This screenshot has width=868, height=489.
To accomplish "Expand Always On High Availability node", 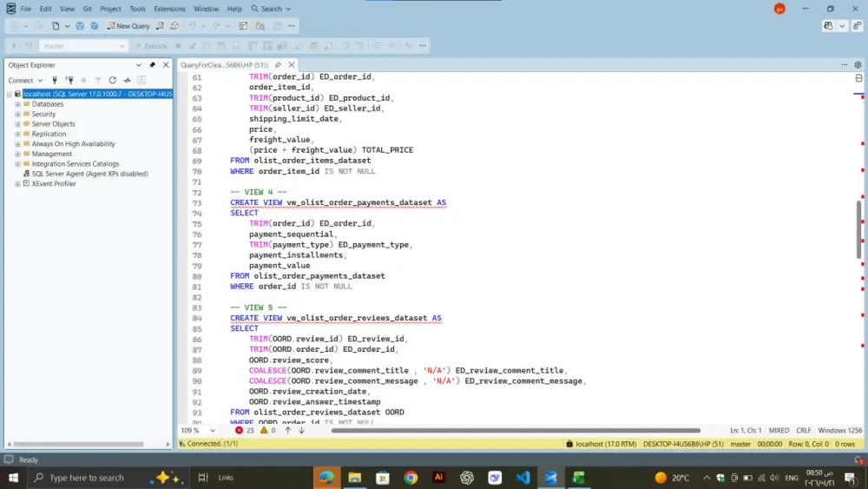I will click(x=17, y=144).
